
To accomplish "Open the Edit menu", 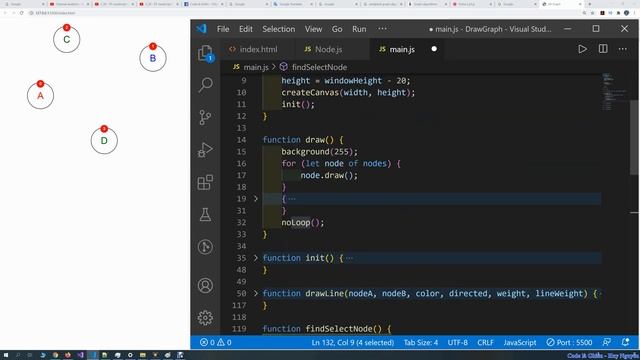I will click(x=246, y=29).
